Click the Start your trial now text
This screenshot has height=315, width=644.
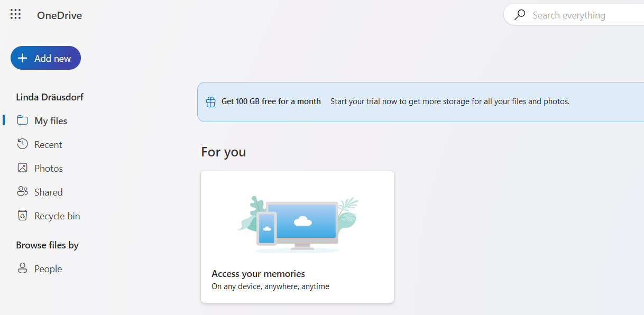(x=450, y=101)
